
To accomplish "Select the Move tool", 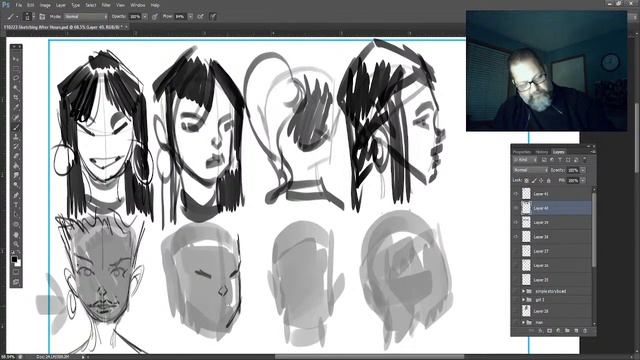I will (16, 59).
